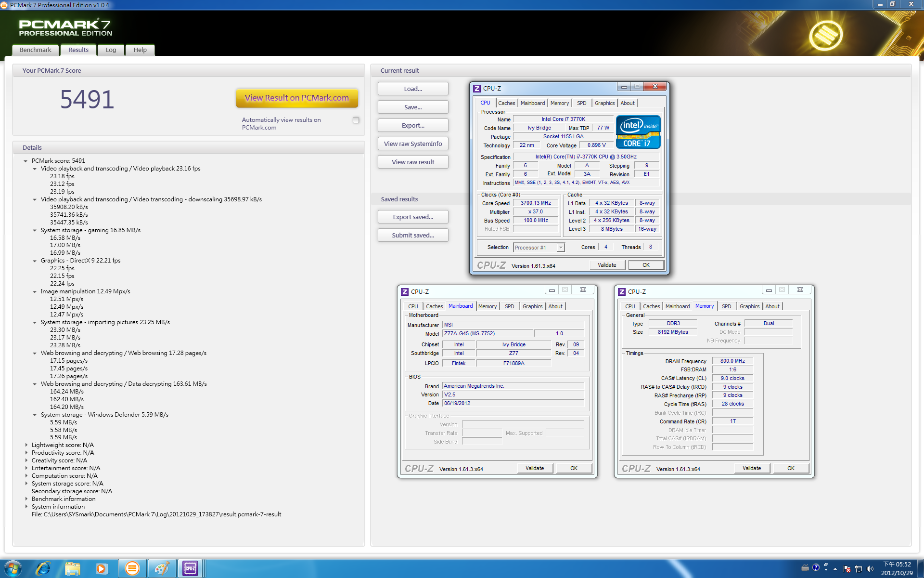Expand Benchmark information node
The image size is (924, 578).
click(x=26, y=499)
